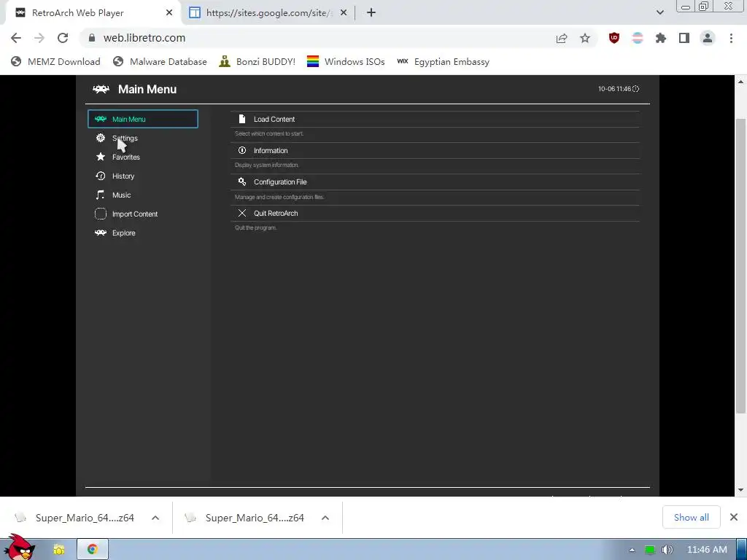
Task: Open MEMZ Download bookmark
Action: click(55, 62)
